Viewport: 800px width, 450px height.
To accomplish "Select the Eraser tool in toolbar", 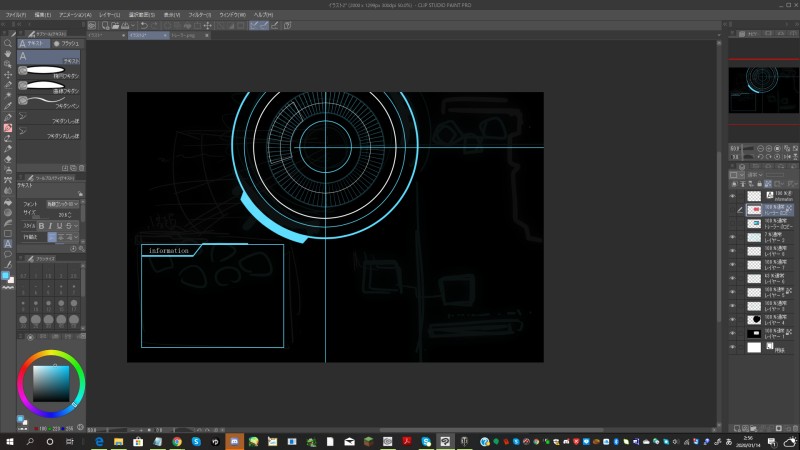I will pos(8,158).
